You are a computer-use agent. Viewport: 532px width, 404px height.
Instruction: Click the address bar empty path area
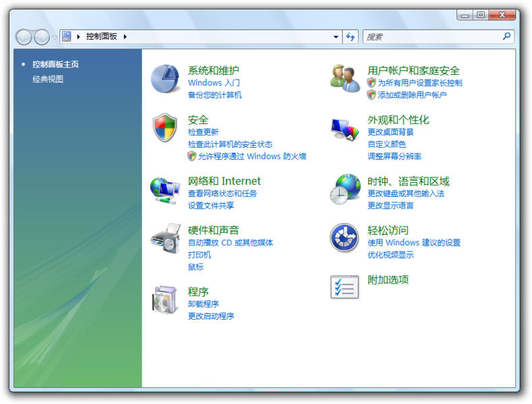tap(229, 36)
